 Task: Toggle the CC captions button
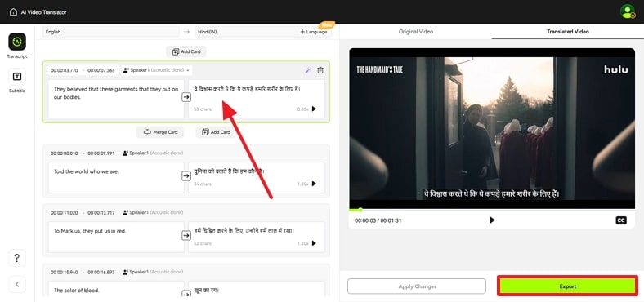click(x=621, y=220)
